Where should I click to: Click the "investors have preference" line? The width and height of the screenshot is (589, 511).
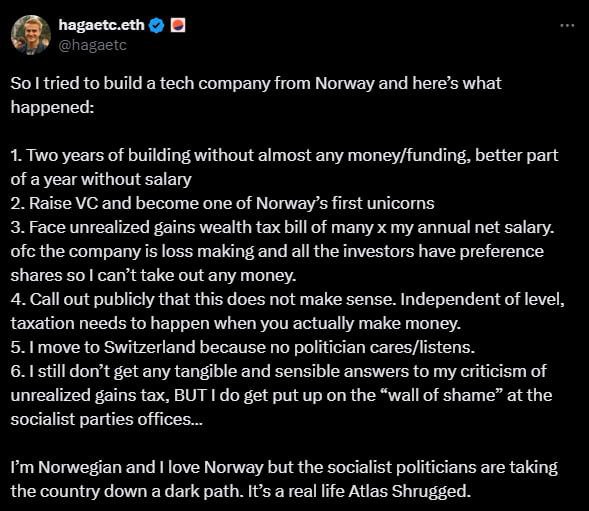[277, 251]
